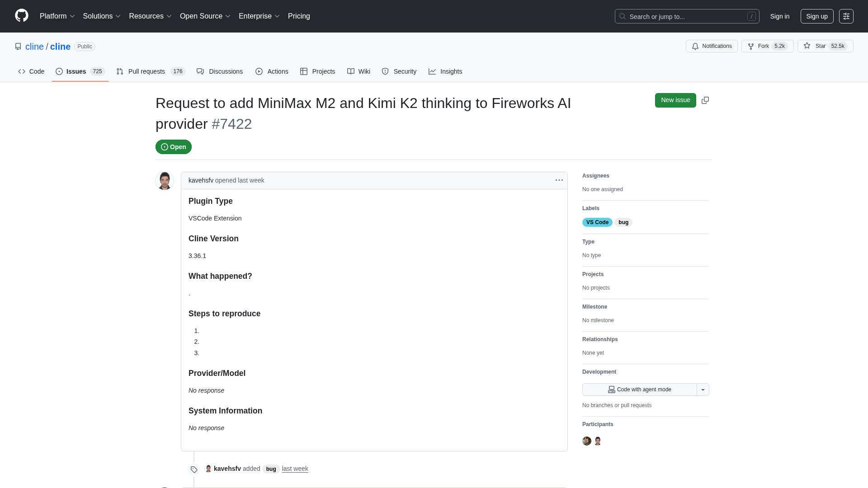Image resolution: width=868 pixels, height=488 pixels.
Task: Click the Notifications bell button
Action: click(x=712, y=46)
